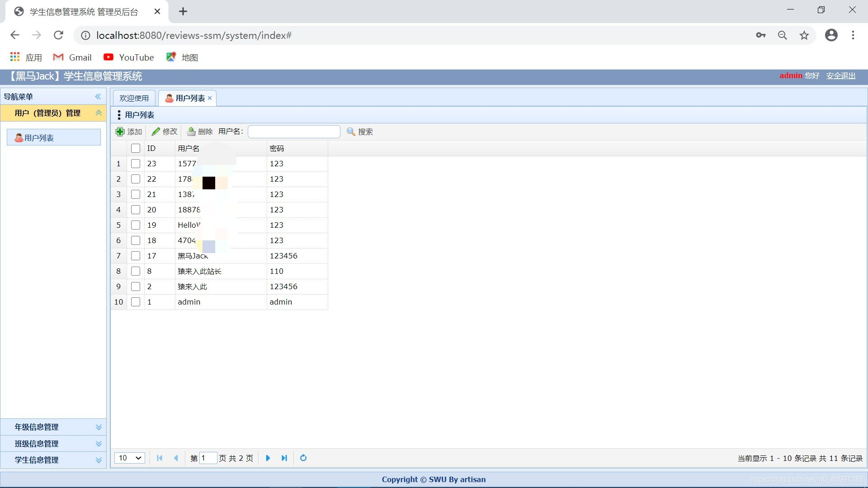Click the 安全退出 link

tap(841, 75)
